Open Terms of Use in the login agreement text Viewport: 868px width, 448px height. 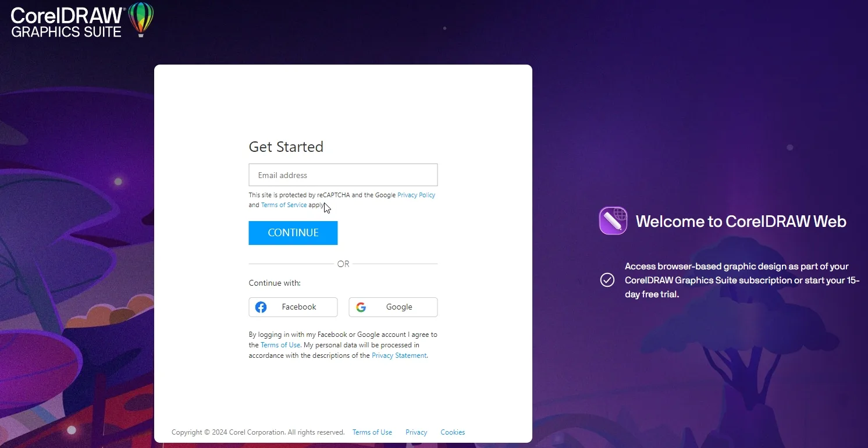point(280,345)
